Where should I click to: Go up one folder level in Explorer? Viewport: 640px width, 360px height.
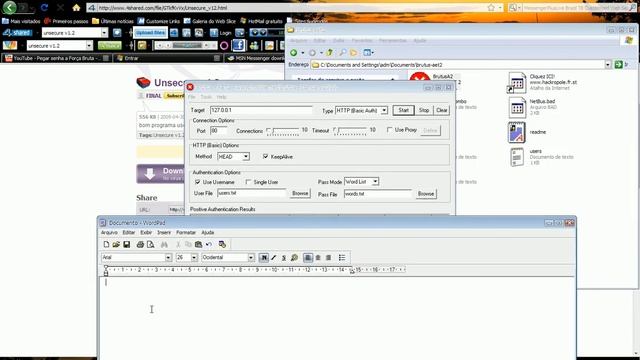point(329,53)
